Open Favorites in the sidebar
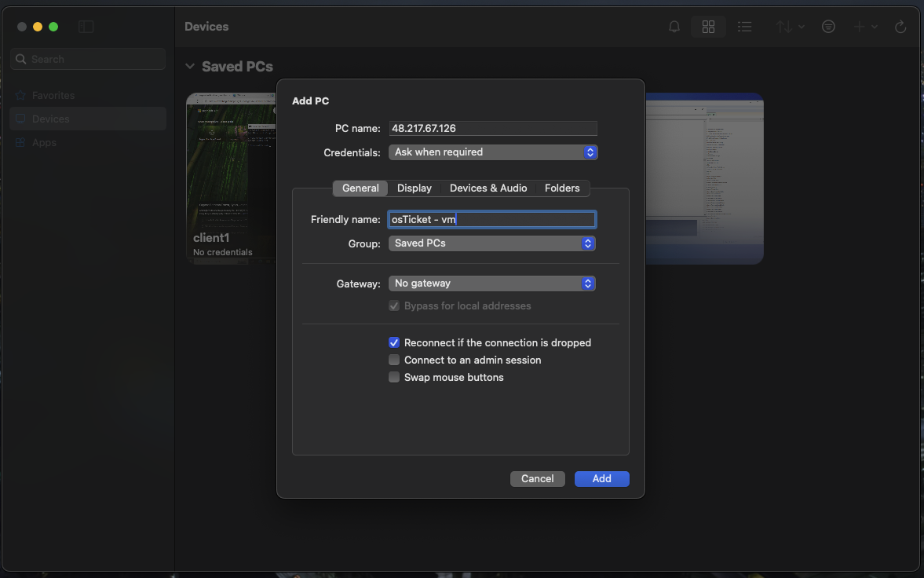The image size is (924, 578). [x=88, y=95]
